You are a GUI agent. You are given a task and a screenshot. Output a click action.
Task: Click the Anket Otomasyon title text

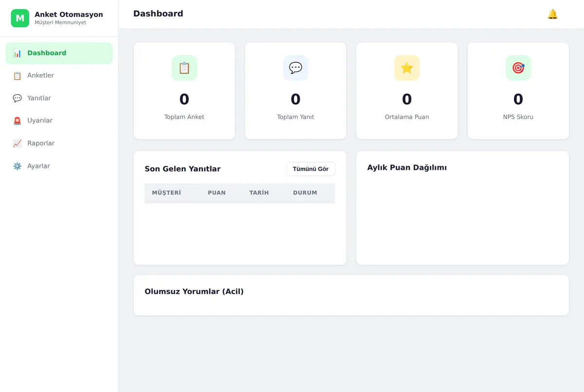pos(69,15)
